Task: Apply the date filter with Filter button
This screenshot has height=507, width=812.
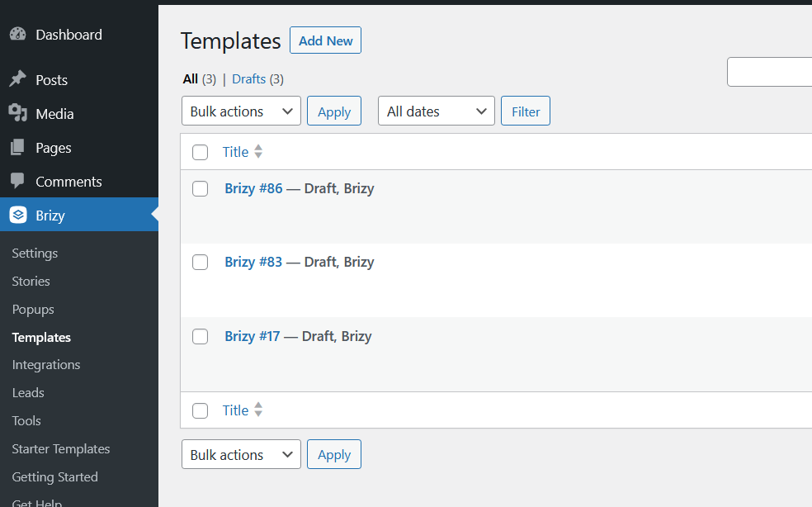Action: coord(525,111)
